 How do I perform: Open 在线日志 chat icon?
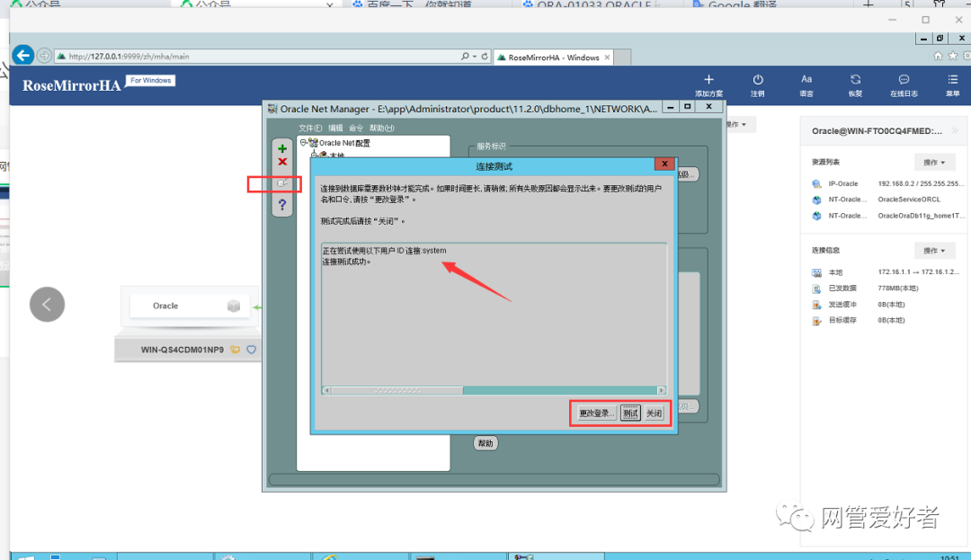click(x=904, y=79)
